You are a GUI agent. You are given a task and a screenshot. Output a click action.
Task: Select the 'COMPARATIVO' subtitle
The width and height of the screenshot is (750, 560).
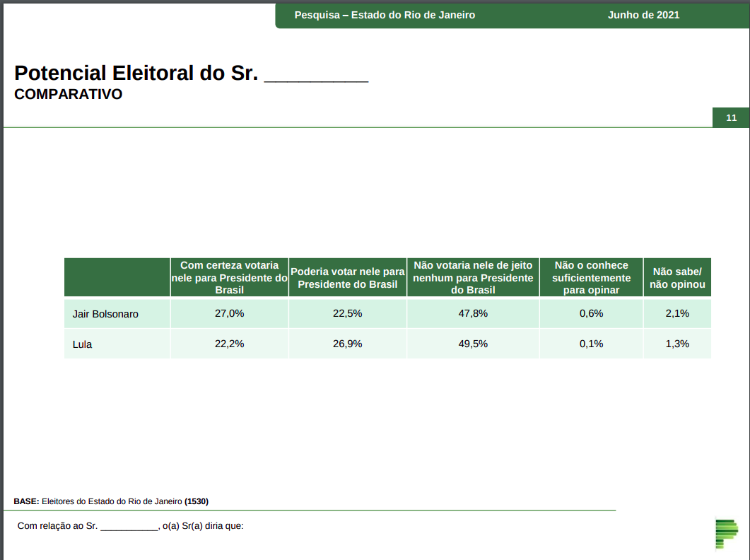coord(68,94)
